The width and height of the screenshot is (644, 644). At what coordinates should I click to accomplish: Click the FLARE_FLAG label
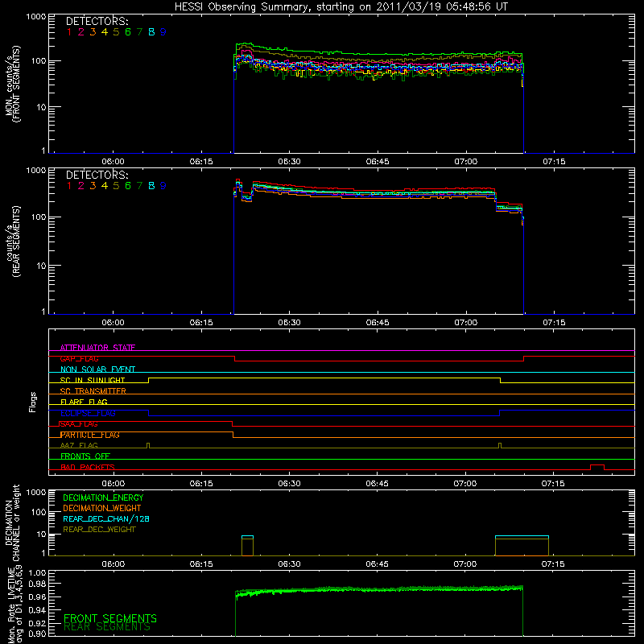(x=84, y=402)
